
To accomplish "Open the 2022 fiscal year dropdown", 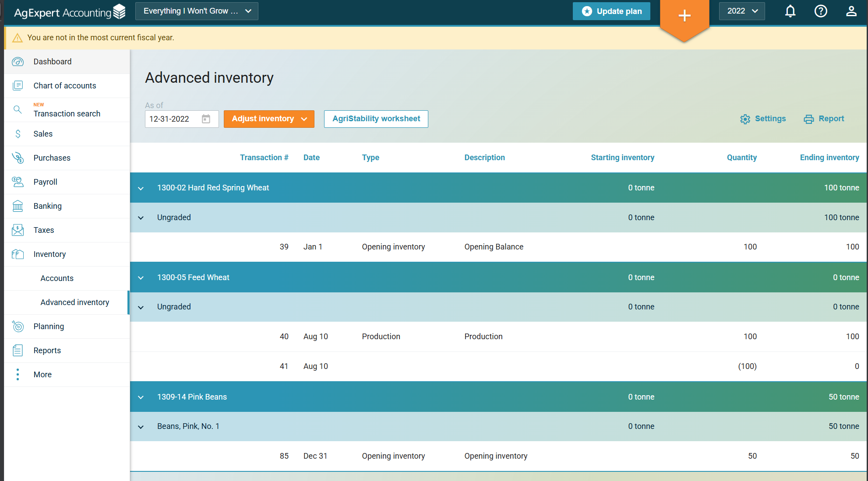I will coord(742,11).
